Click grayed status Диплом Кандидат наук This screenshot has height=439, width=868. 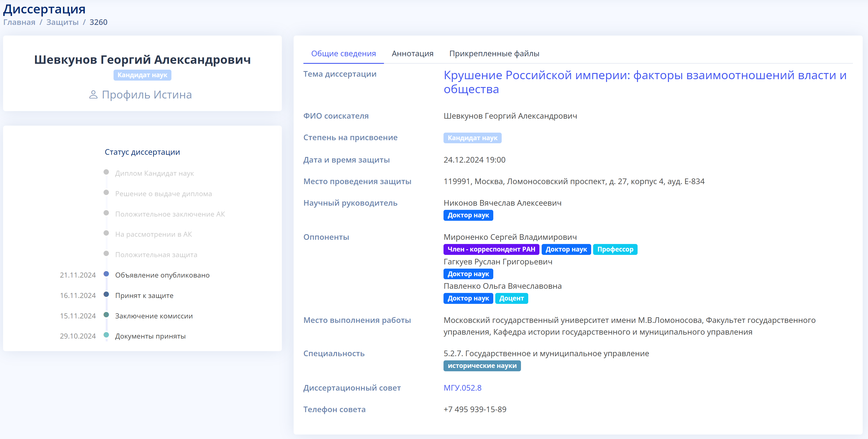(x=154, y=173)
